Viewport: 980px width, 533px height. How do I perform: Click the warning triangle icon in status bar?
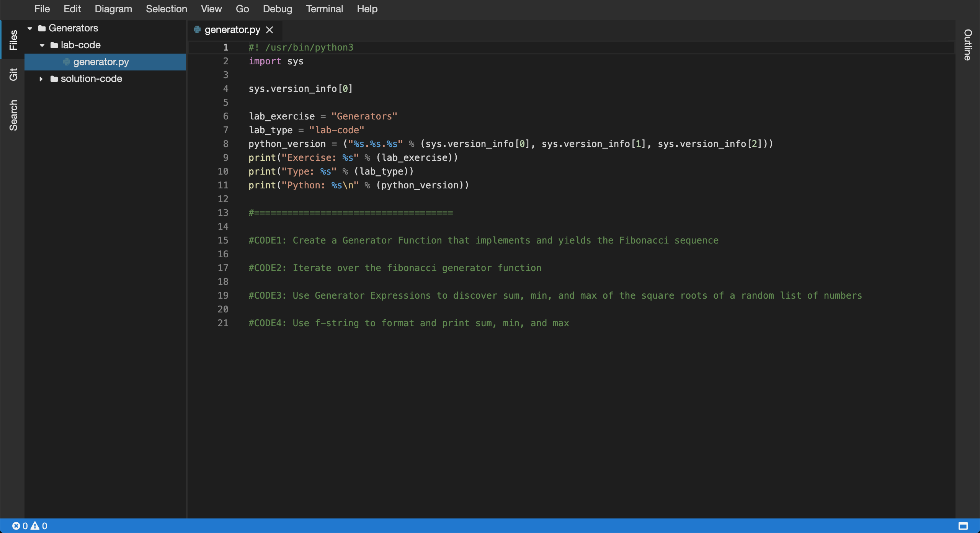[x=35, y=526]
